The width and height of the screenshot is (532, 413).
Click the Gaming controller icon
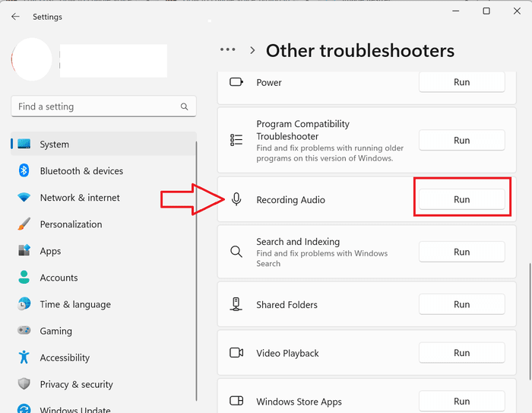click(24, 330)
